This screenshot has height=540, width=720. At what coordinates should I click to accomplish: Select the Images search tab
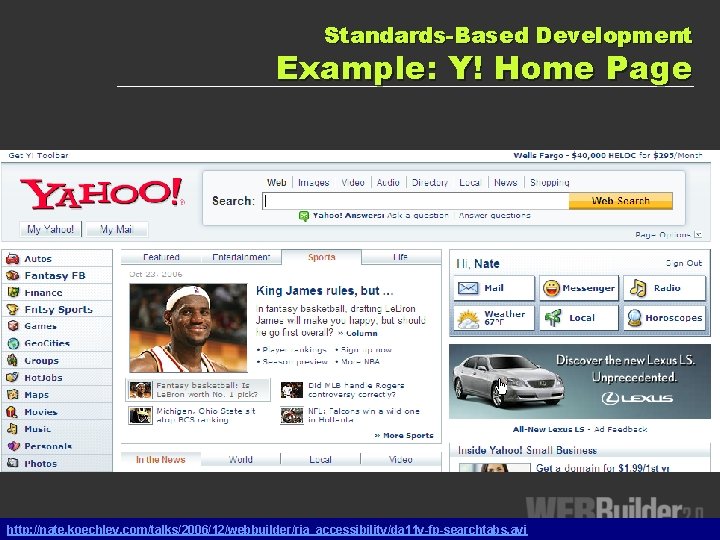pyautogui.click(x=314, y=182)
